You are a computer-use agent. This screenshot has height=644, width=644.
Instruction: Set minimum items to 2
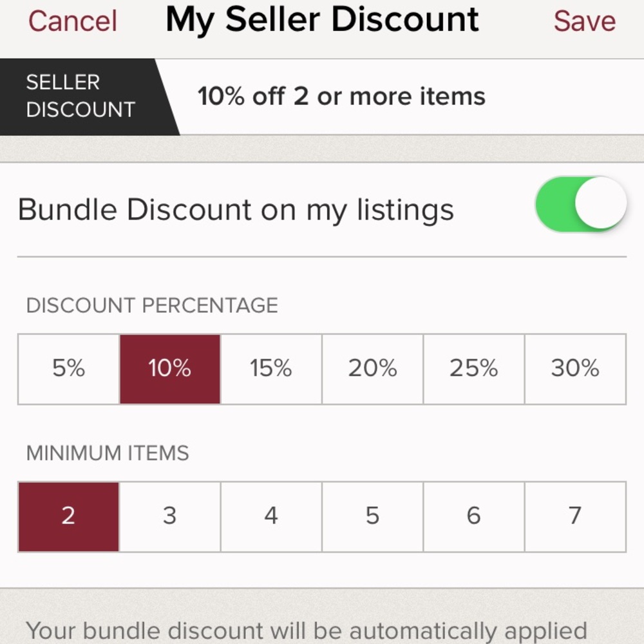tap(69, 516)
